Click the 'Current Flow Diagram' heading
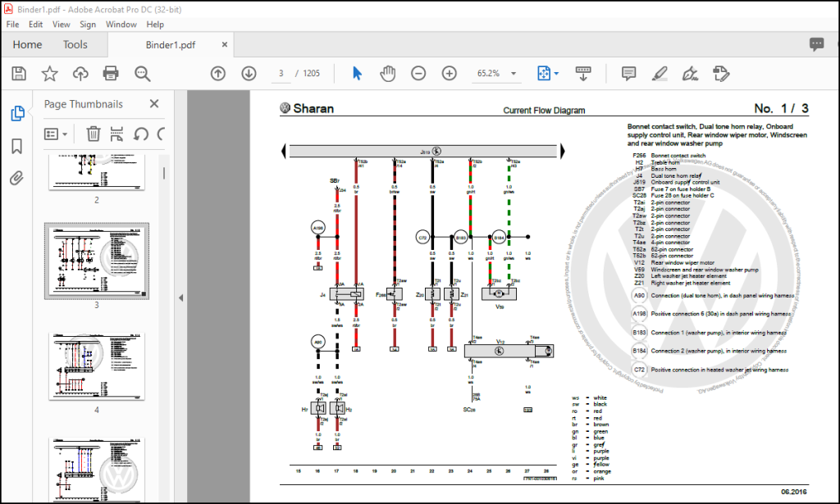The image size is (840, 504). [x=544, y=110]
